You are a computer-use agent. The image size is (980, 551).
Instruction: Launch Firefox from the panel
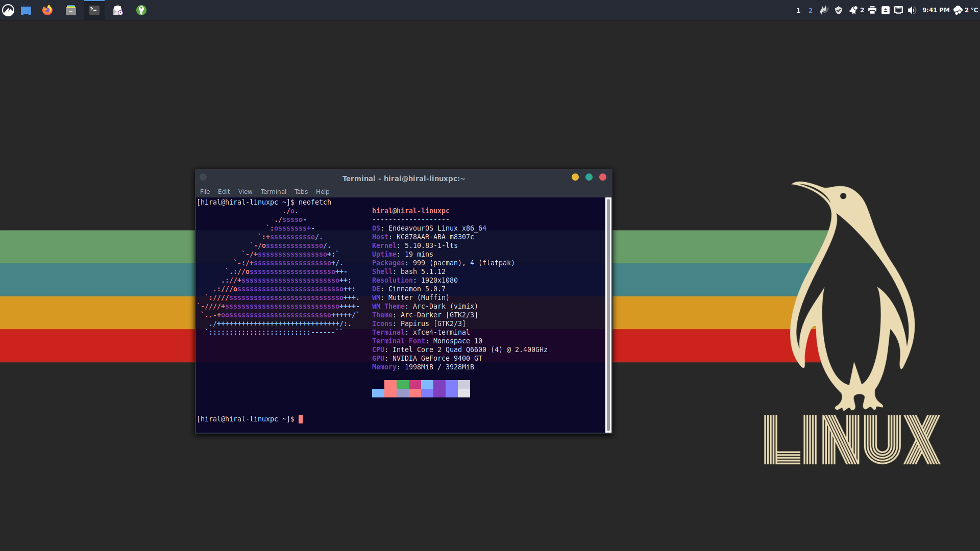point(47,10)
